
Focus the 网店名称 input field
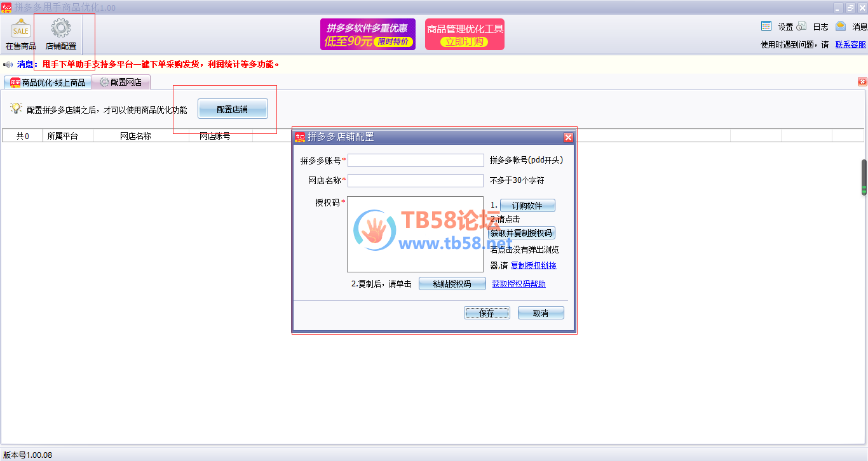click(x=416, y=180)
